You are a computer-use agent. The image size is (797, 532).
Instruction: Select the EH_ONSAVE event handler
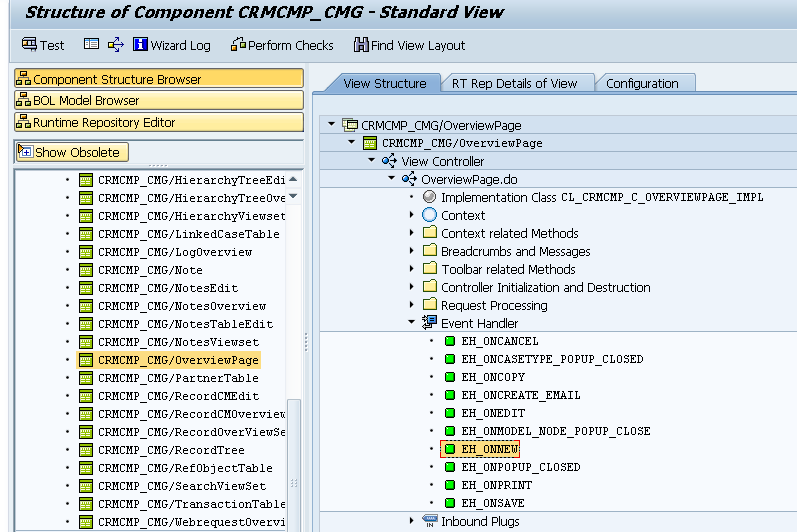click(493, 503)
